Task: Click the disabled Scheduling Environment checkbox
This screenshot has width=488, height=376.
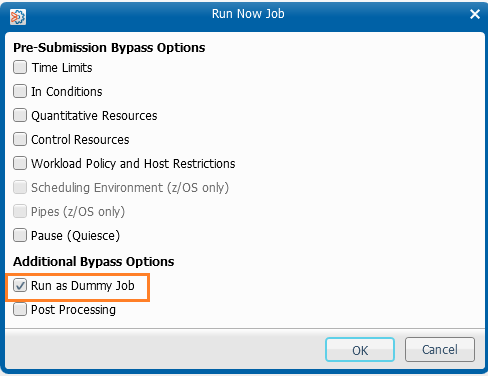Action: click(x=20, y=187)
